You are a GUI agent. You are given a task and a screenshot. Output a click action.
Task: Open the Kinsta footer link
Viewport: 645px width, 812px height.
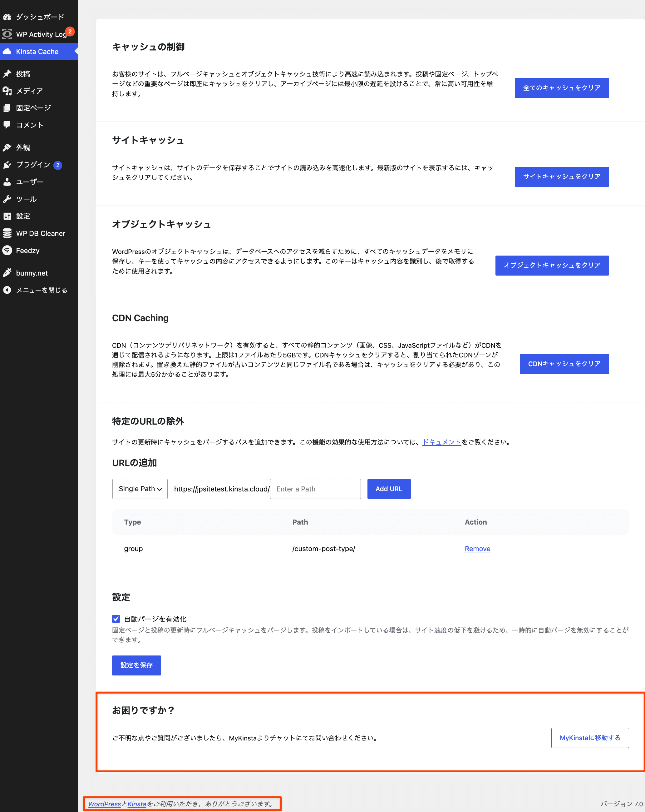(137, 804)
